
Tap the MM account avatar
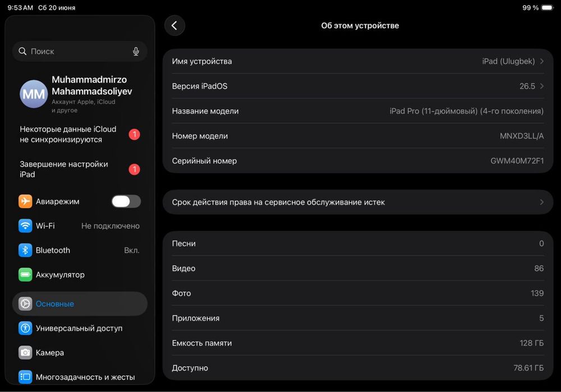click(x=34, y=94)
